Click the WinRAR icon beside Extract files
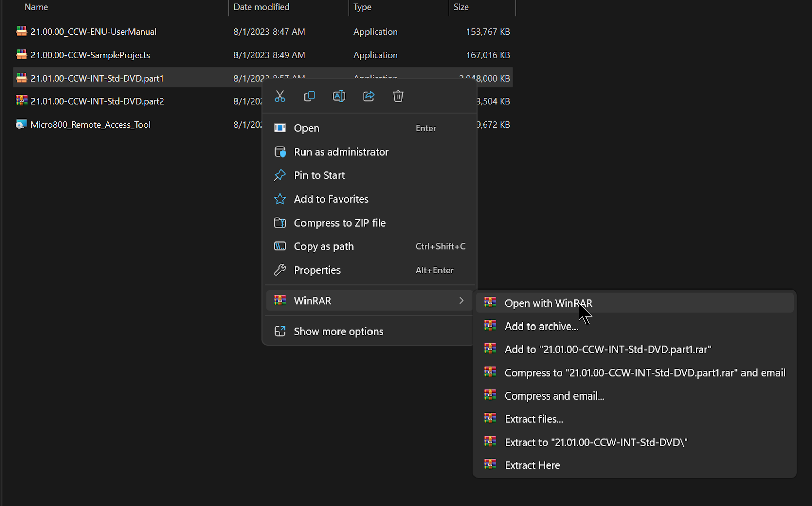The image size is (812, 506). [490, 418]
